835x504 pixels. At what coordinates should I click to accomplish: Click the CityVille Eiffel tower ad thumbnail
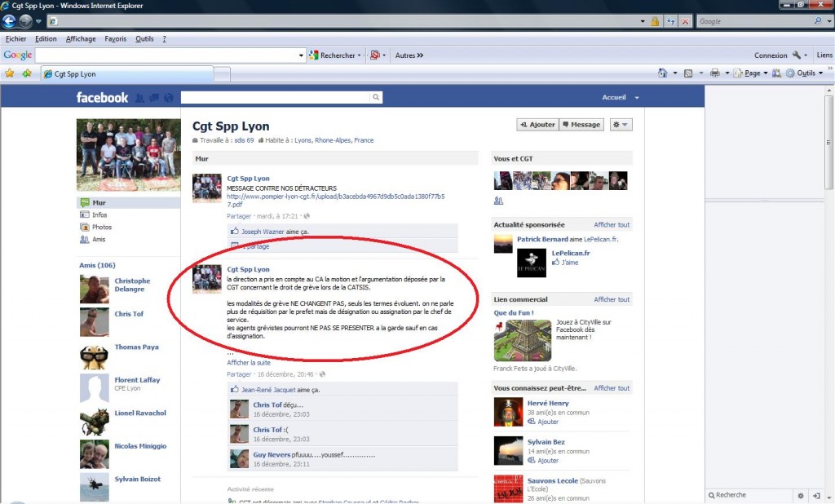[x=523, y=340]
